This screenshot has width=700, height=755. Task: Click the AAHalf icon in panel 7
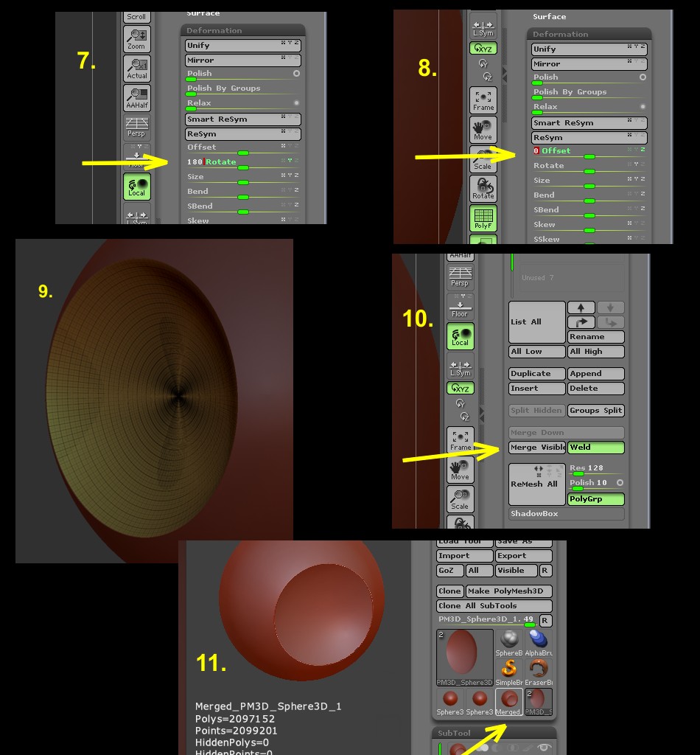pos(136,98)
